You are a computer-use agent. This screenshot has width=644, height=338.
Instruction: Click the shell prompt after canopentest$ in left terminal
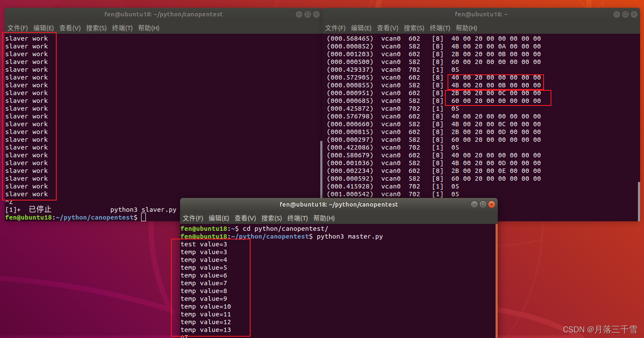click(143, 217)
